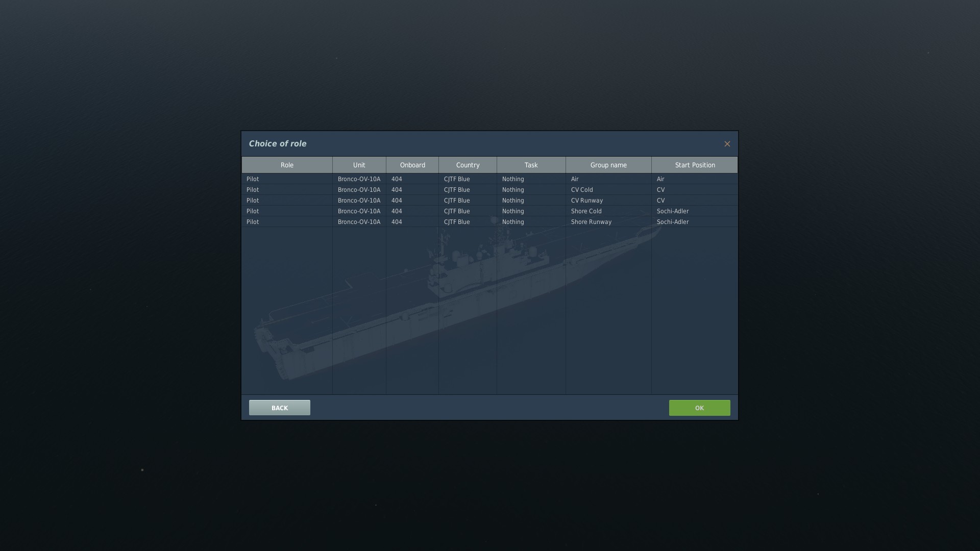The height and width of the screenshot is (551, 980).
Task: Close the Choice of role dialog
Action: coord(727,144)
